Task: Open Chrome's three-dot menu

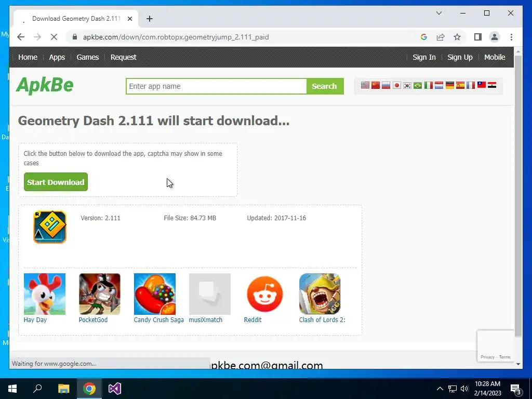Action: click(x=511, y=37)
